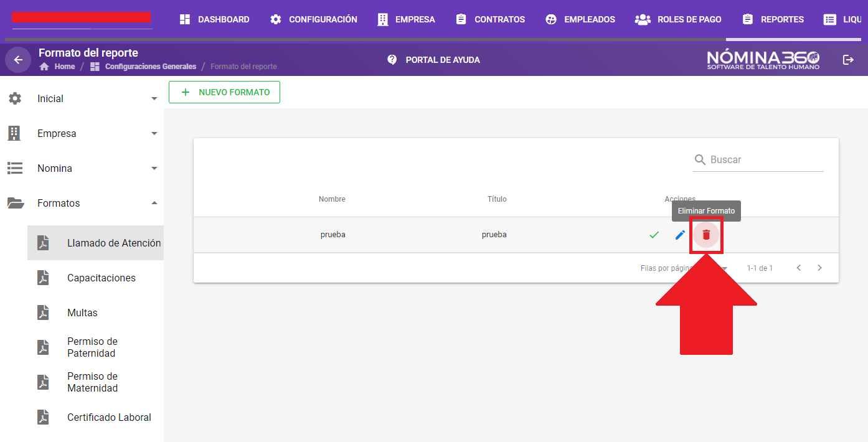This screenshot has width=868, height=442.
Task: Click the green checkmark for prueba row
Action: (654, 235)
